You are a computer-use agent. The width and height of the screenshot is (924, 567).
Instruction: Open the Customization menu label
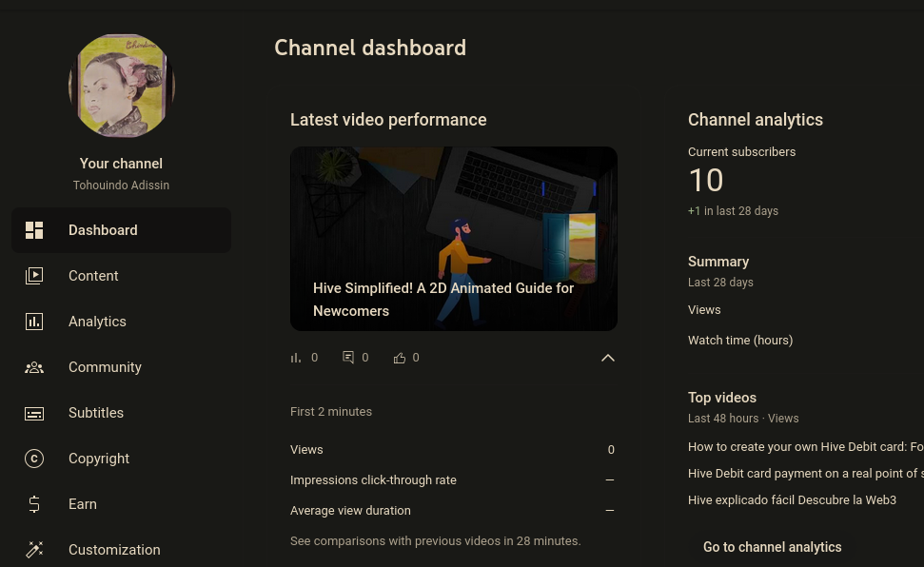pos(114,549)
